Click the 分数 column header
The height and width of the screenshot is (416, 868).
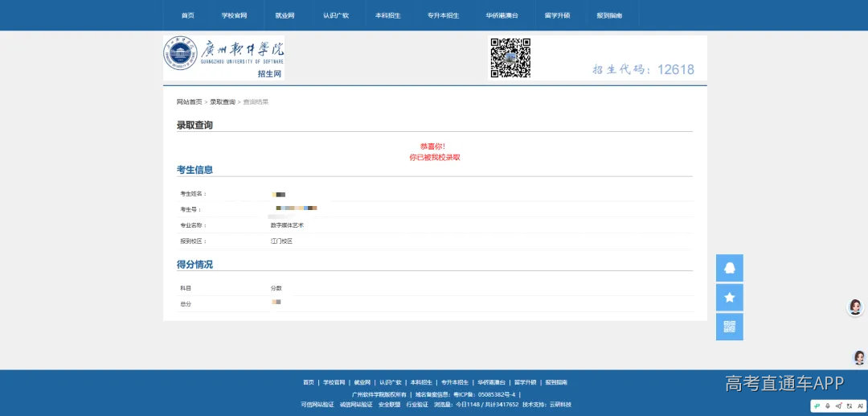click(276, 289)
